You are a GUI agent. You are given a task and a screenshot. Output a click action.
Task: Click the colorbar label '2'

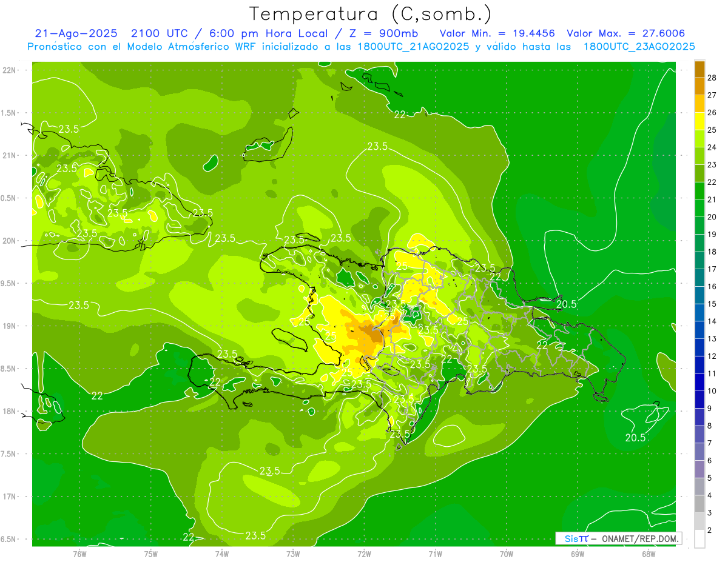tap(710, 530)
